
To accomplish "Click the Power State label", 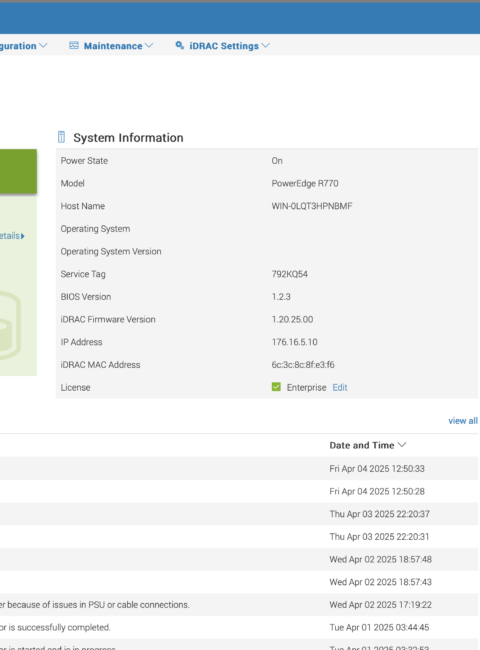I will coord(84,161).
